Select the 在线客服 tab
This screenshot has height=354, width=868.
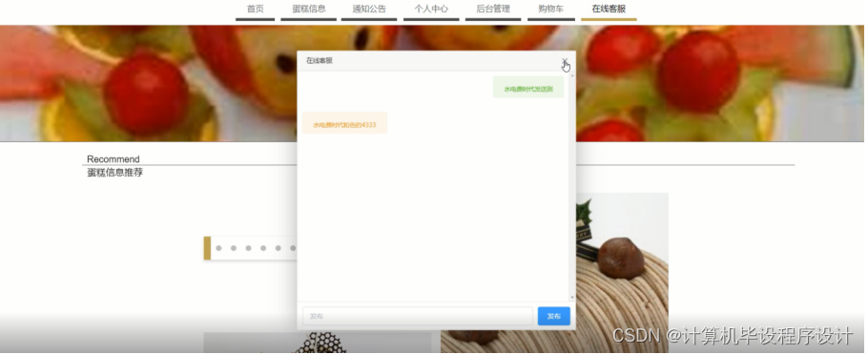pyautogui.click(x=609, y=9)
